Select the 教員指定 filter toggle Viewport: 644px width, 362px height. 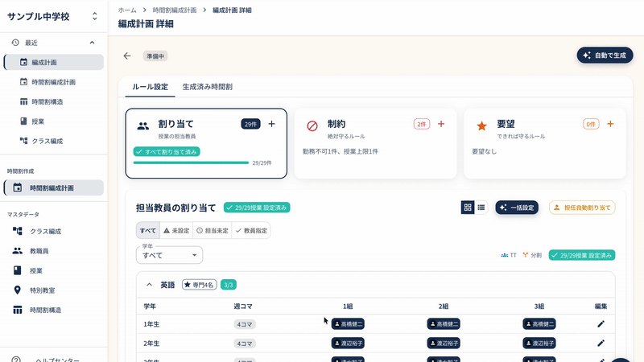(251, 230)
